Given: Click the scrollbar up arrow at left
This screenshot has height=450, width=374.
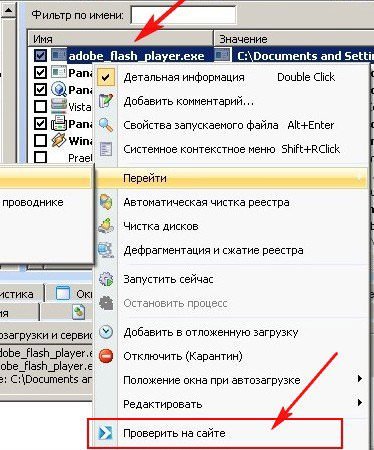Looking at the screenshot, I should pos(8,10).
